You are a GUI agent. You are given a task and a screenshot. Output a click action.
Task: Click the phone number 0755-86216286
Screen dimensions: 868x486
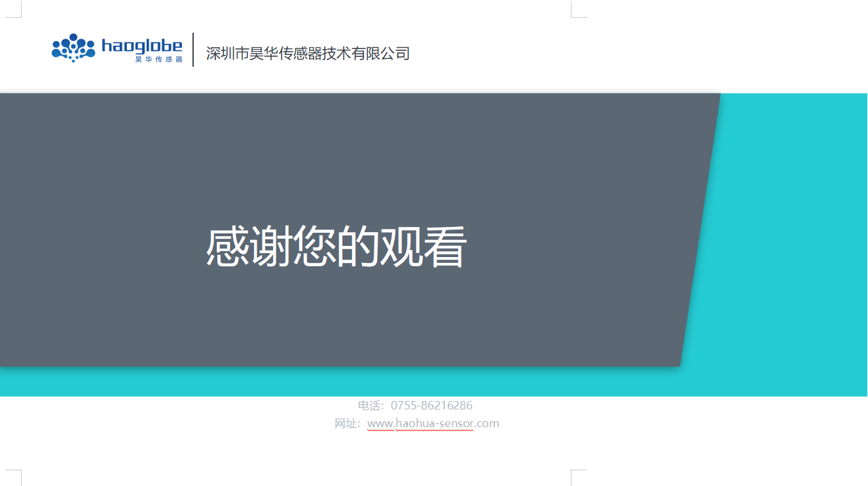pos(431,406)
